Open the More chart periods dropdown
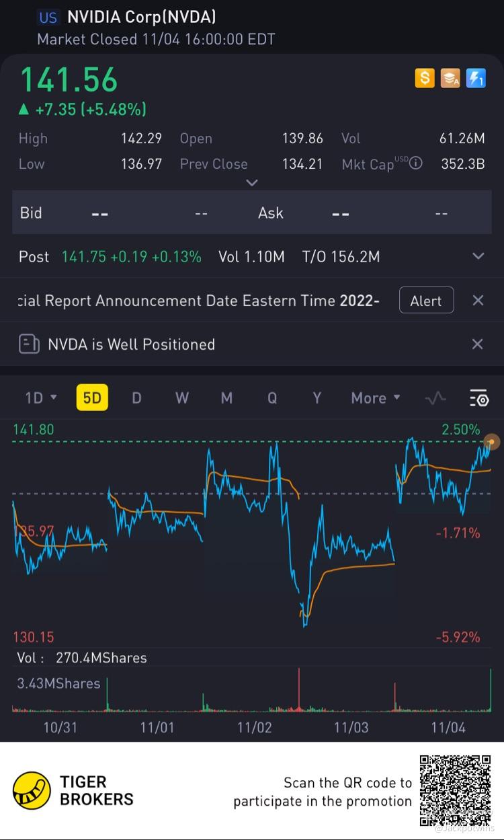Screen dimensions: 504x840 point(375,398)
